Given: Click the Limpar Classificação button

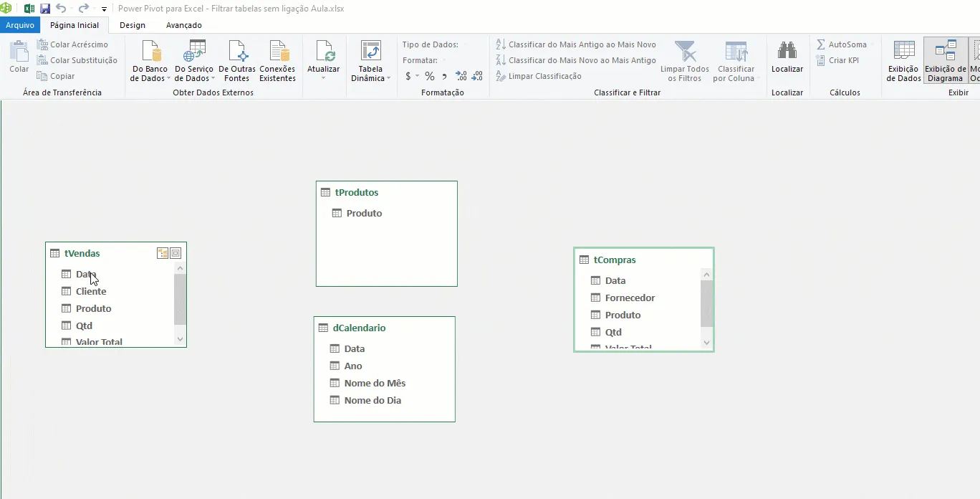Looking at the screenshot, I should pos(539,76).
